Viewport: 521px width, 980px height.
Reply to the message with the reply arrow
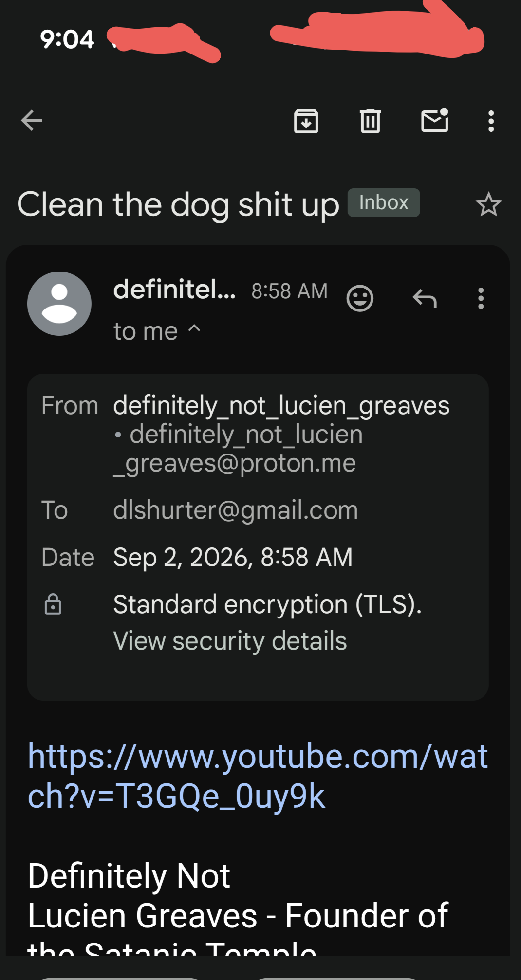tap(425, 298)
